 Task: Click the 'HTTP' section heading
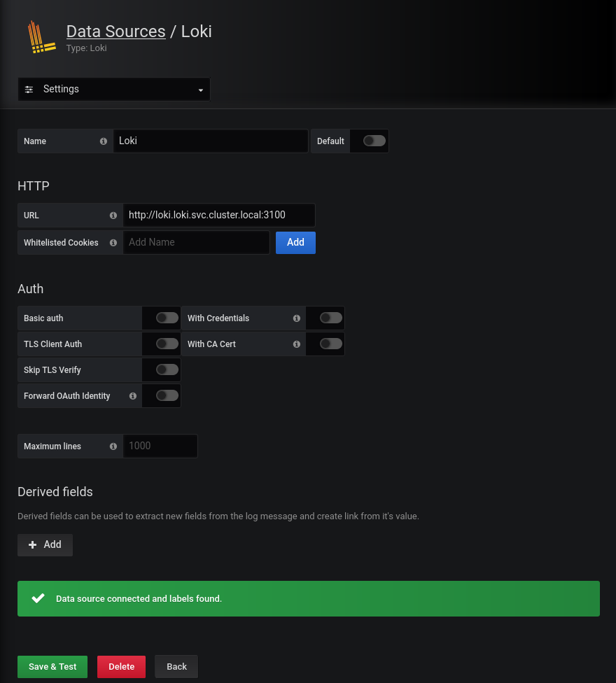click(33, 186)
